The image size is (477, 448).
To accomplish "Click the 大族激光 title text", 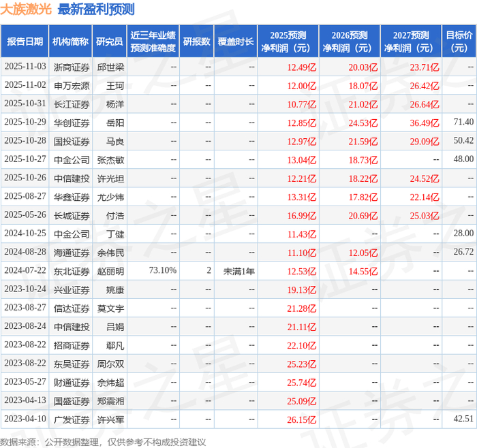I will tap(26, 10).
